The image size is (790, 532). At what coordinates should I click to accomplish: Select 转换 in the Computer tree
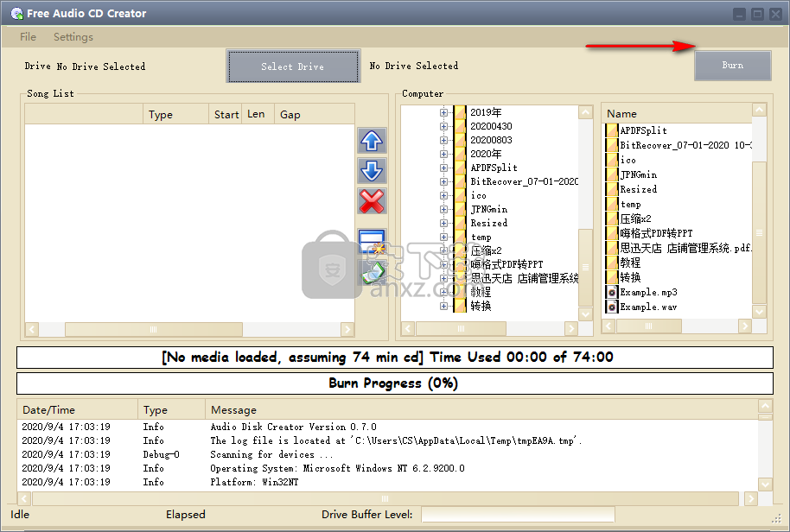point(481,306)
